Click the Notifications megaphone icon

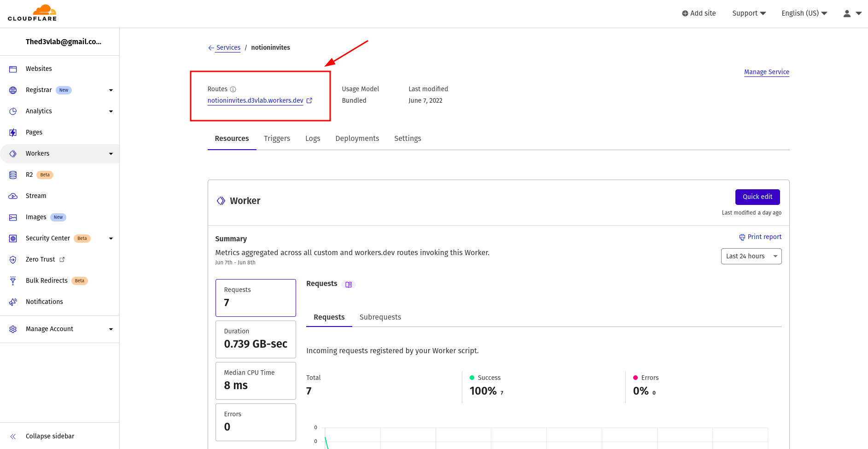(x=13, y=302)
